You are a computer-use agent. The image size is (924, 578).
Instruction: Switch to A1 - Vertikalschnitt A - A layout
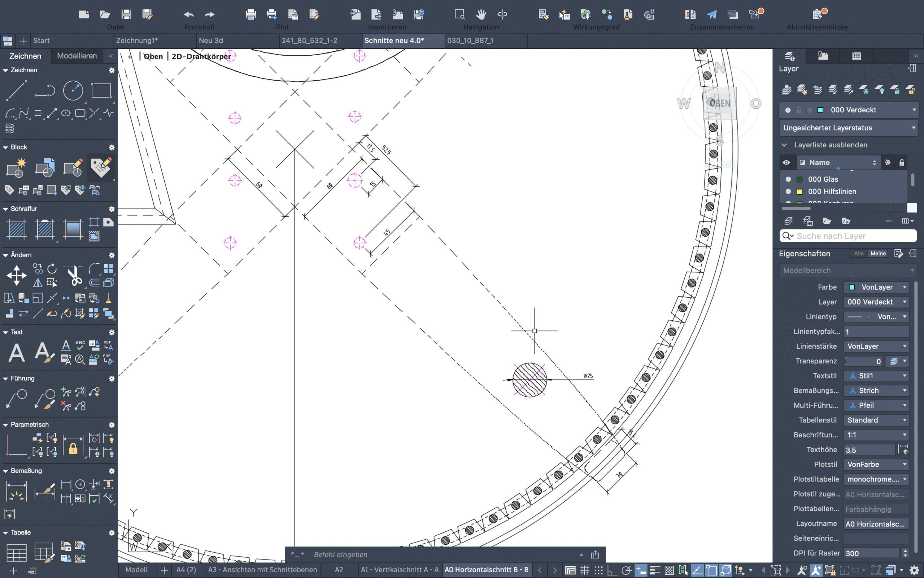[x=400, y=570]
